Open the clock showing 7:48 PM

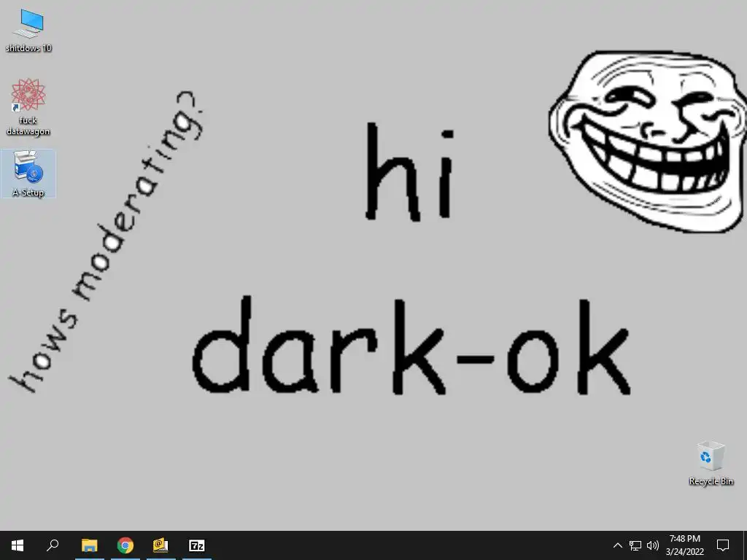[684, 545]
